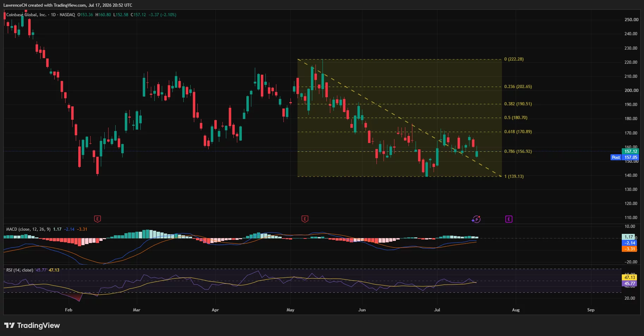The image size is (644, 336).
Task: Click the Apr label on time axis
Action: (215, 310)
